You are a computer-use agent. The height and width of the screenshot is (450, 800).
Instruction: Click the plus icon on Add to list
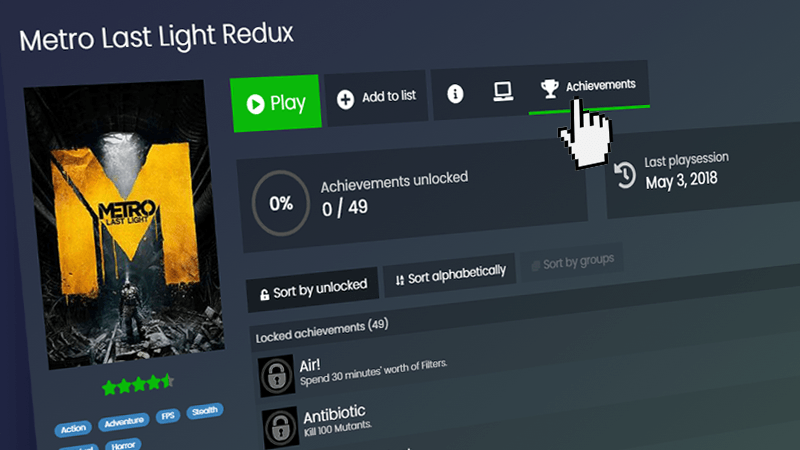345,99
